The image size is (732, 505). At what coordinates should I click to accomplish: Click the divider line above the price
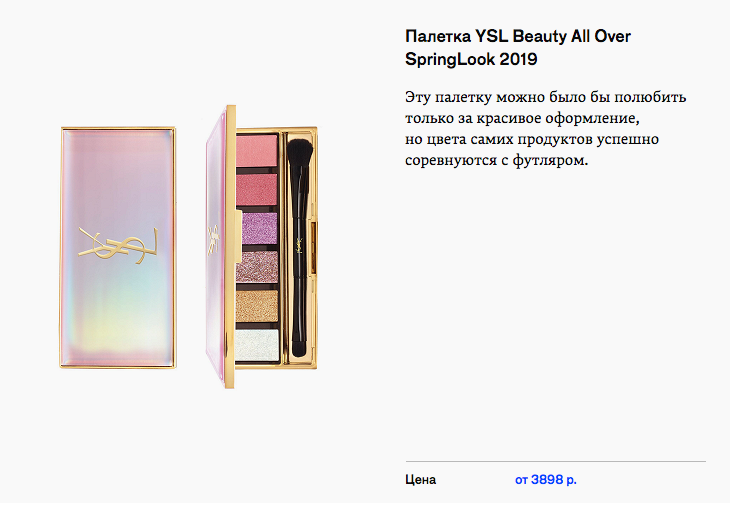(555, 461)
